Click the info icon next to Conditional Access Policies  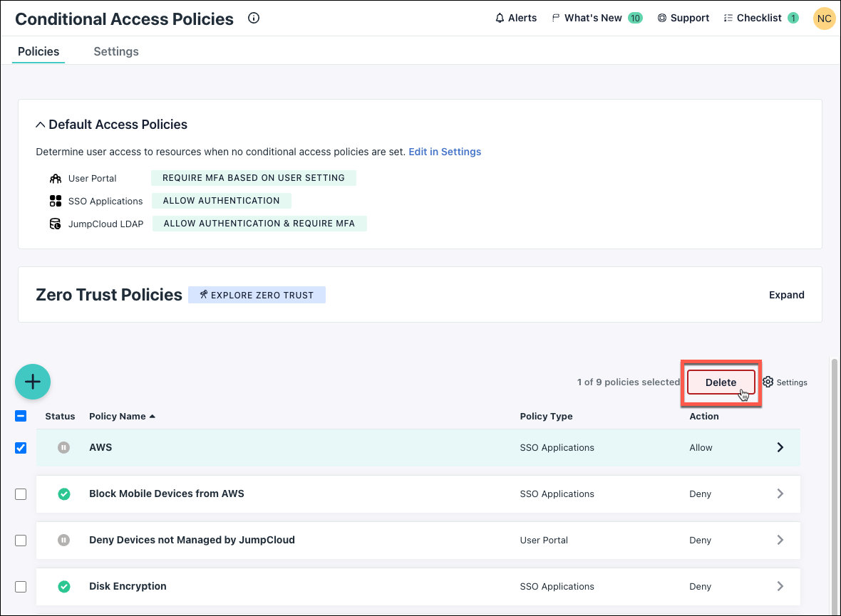tap(254, 19)
